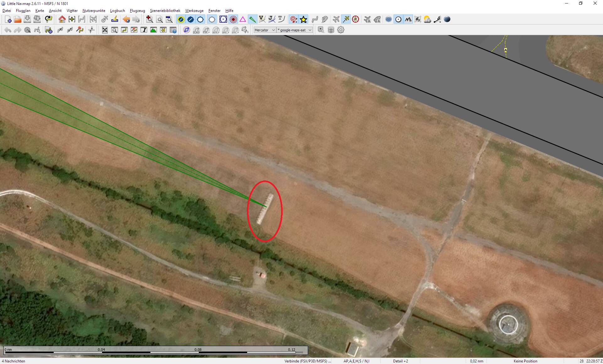This screenshot has width=603, height=364.
Task: Open the Mercator projection dropdown
Action: click(x=265, y=30)
